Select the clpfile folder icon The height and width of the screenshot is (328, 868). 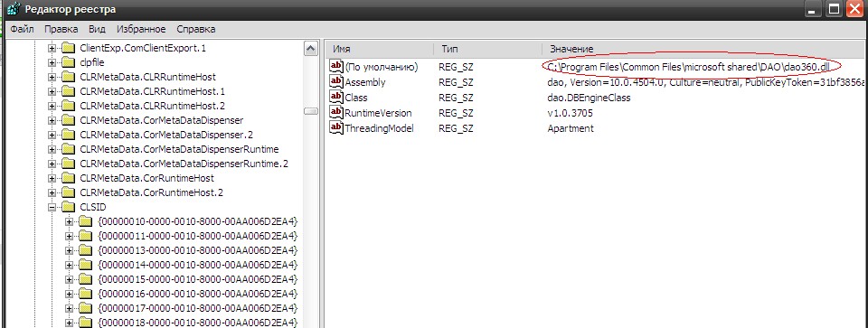click(68, 62)
